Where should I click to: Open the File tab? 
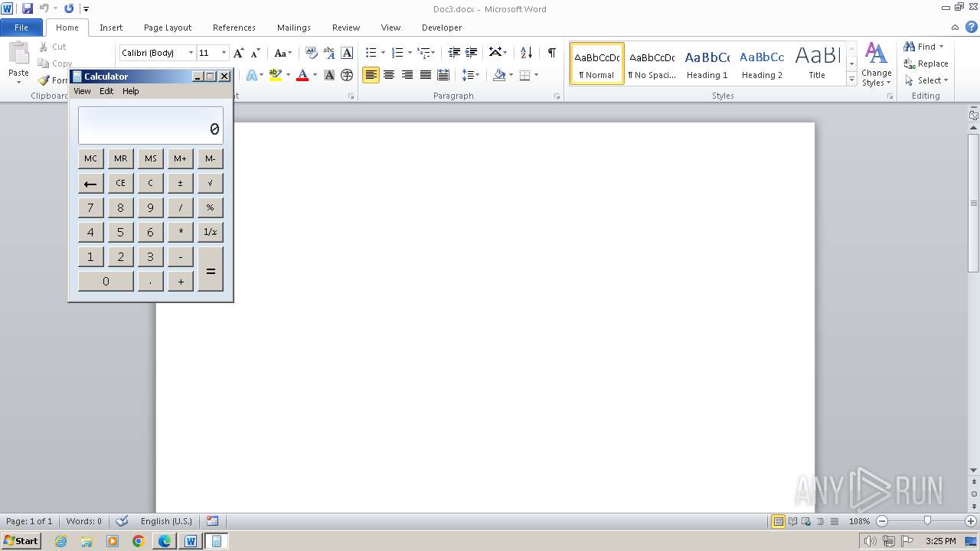[x=21, y=28]
